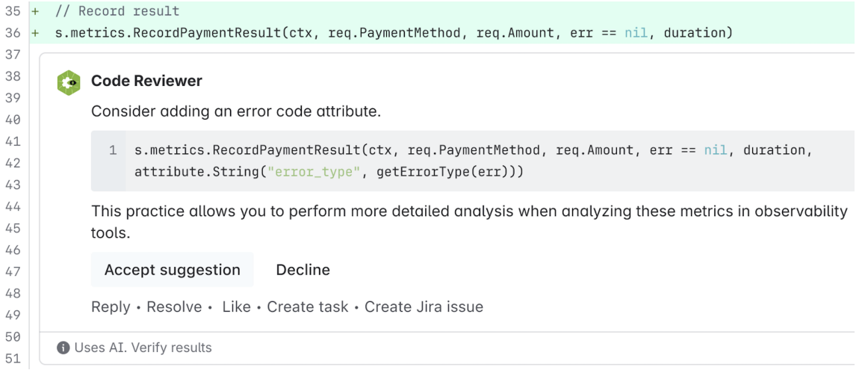
Task: Select line number 35 in the gutter
Action: coord(12,11)
